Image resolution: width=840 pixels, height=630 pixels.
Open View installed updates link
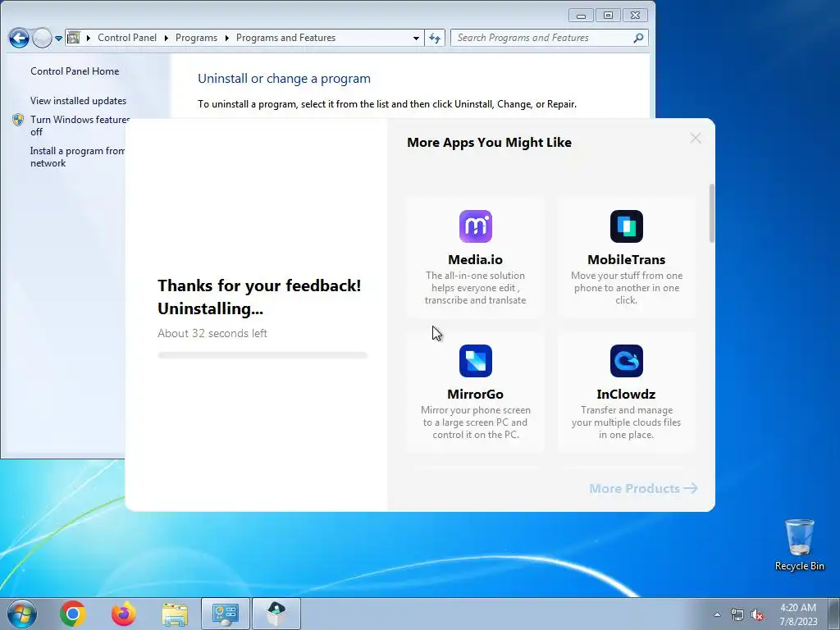78,101
